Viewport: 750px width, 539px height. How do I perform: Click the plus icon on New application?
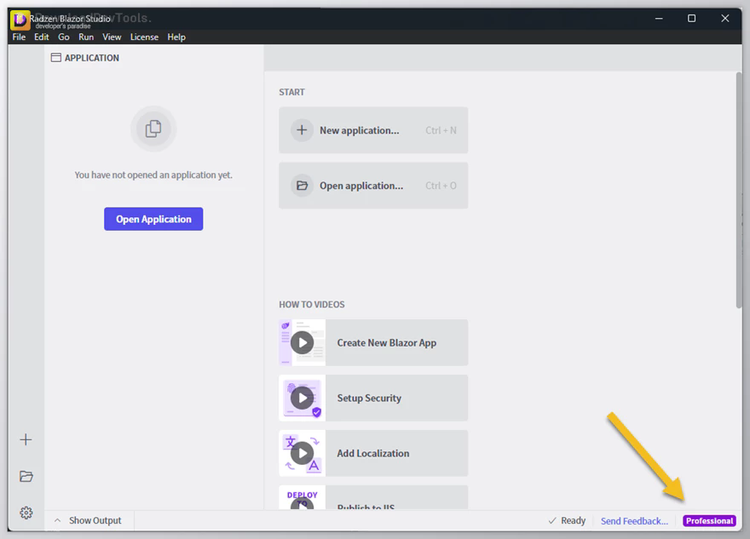(302, 130)
